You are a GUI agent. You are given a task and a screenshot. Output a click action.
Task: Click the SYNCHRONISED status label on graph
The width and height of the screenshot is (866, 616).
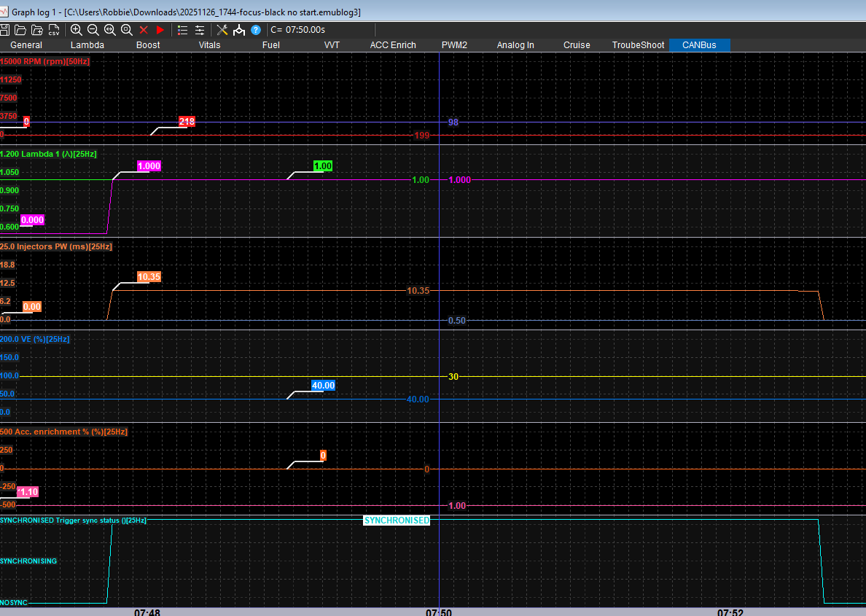click(397, 521)
